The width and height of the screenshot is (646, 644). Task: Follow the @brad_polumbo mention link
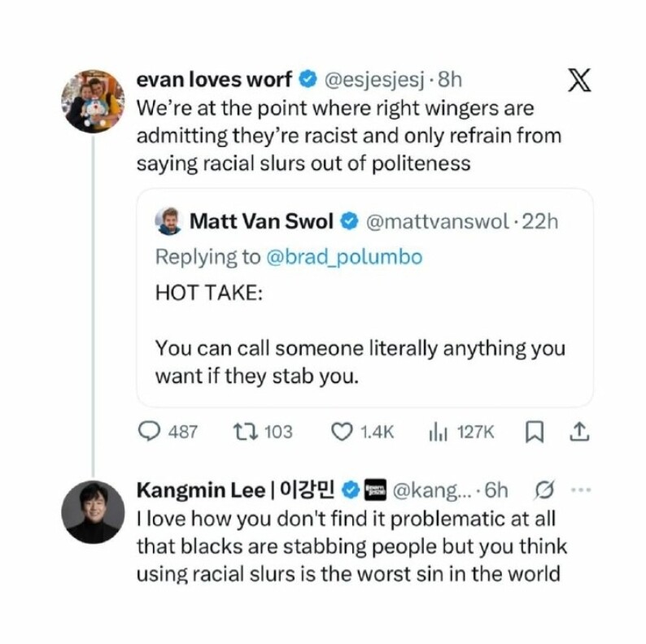tap(345, 257)
